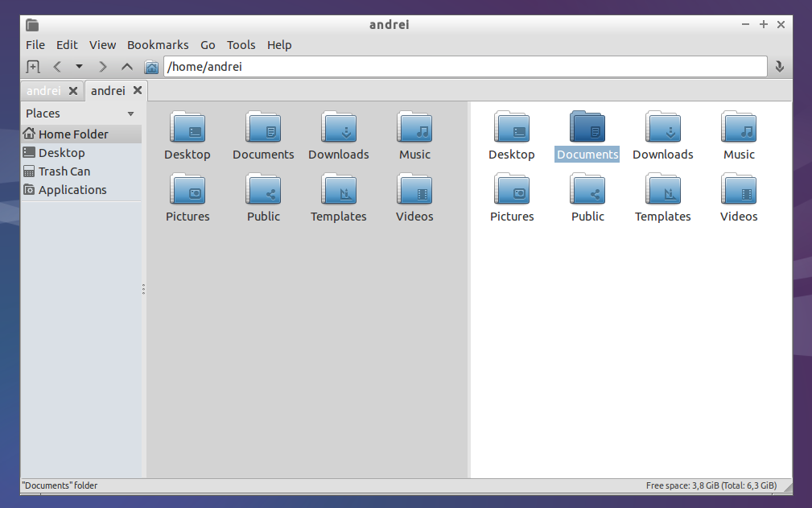Open the View menu
The height and width of the screenshot is (508, 812).
[x=102, y=45]
